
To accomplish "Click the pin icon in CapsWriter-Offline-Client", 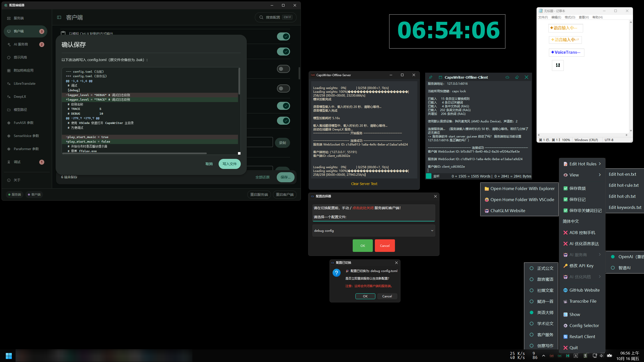I will [430, 77].
